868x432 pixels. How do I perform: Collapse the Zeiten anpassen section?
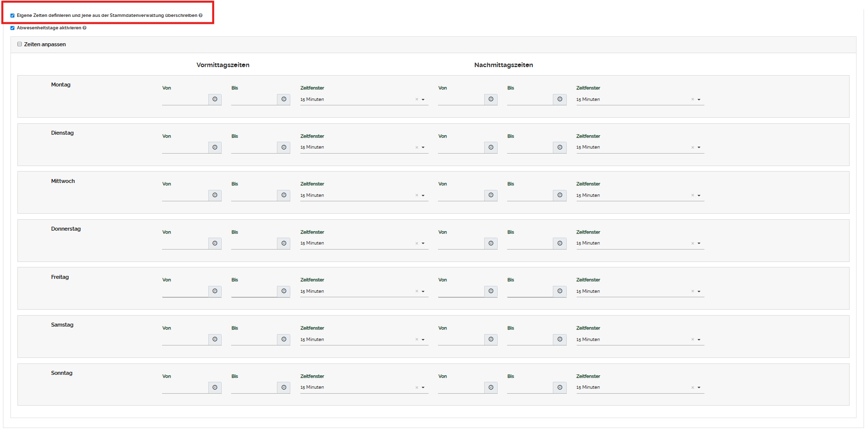[x=20, y=44]
